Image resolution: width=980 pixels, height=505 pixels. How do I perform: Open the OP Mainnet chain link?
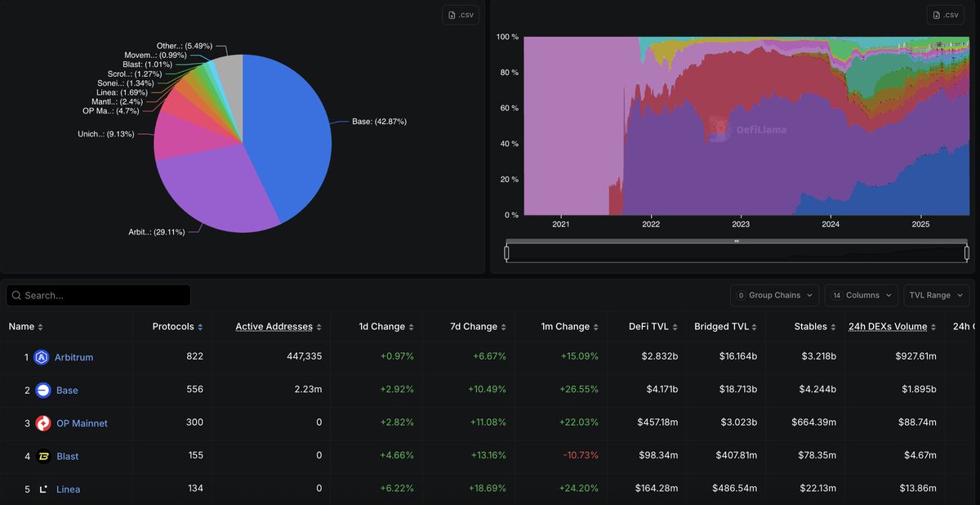(x=82, y=423)
